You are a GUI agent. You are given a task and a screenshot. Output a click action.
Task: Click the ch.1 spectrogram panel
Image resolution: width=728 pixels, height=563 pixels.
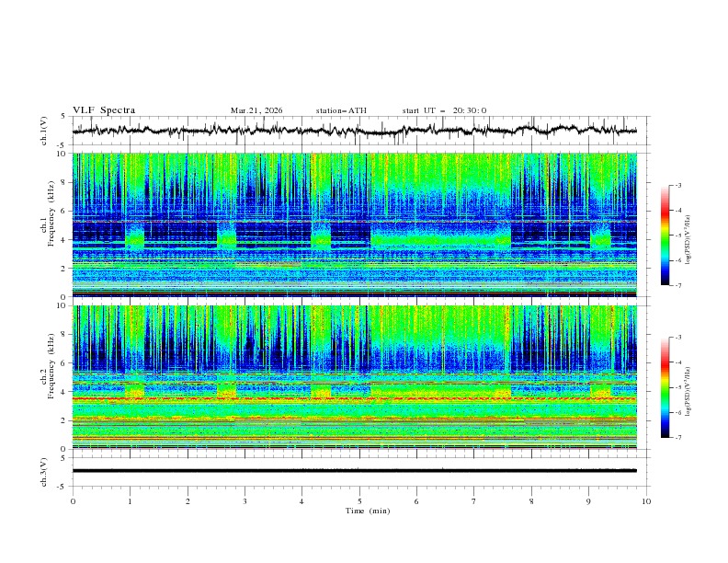click(355, 224)
